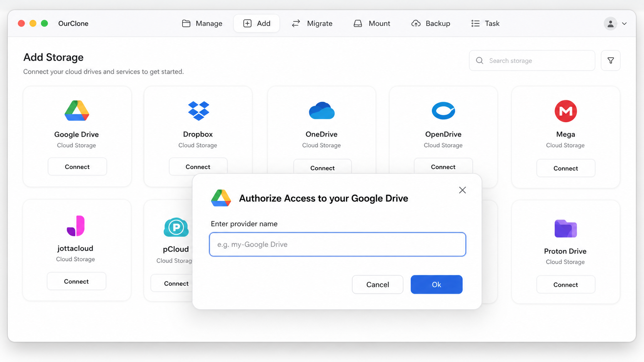The image size is (644, 362).
Task: Connect Proton Drive storage
Action: (566, 285)
